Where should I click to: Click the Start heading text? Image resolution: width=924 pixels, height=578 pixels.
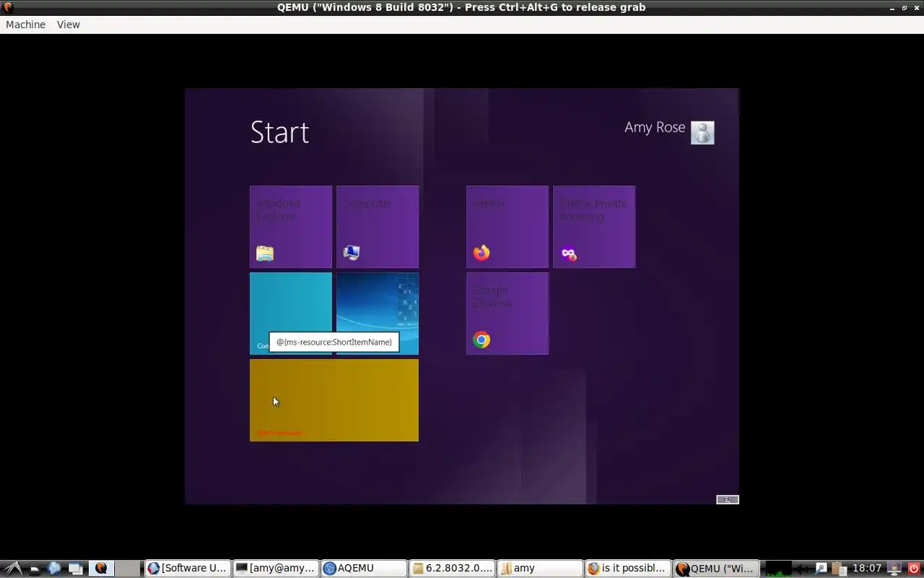(x=280, y=132)
